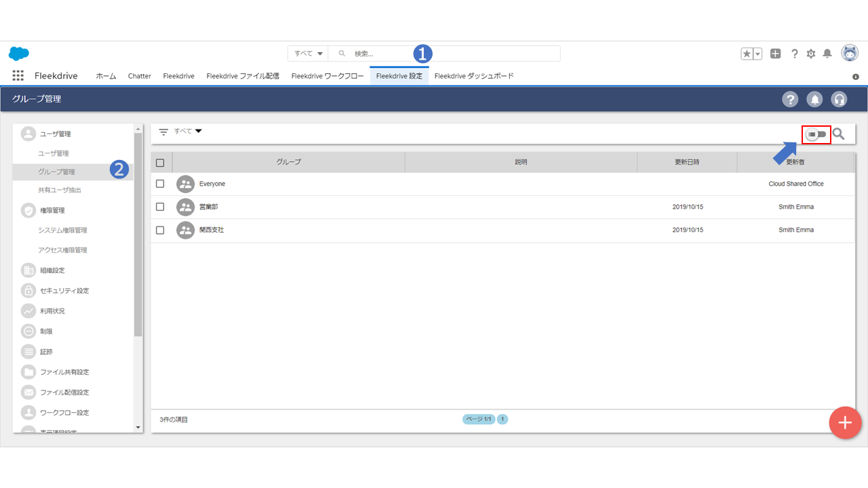Sort by グループ column header
868x488 pixels.
[289, 162]
